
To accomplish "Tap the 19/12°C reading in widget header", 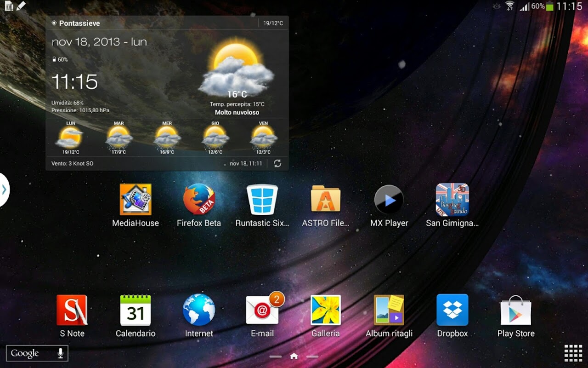I will point(273,23).
